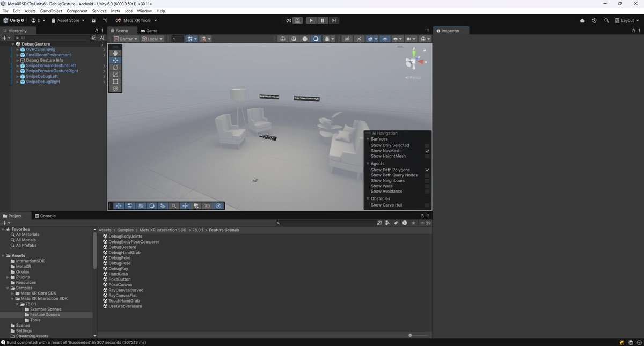644x346 pixels.
Task: Click the Play button
Action: [311, 20]
